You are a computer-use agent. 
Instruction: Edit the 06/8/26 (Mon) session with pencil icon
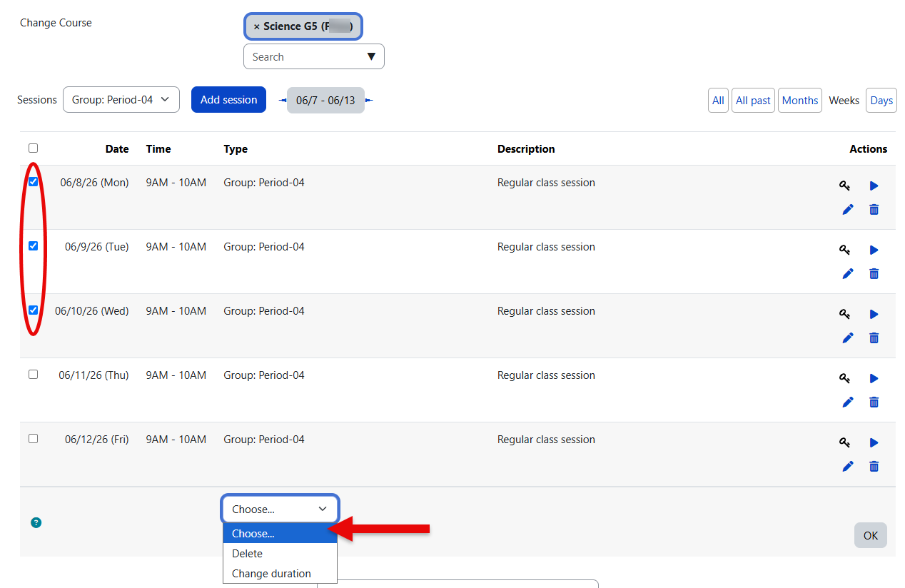click(x=847, y=209)
